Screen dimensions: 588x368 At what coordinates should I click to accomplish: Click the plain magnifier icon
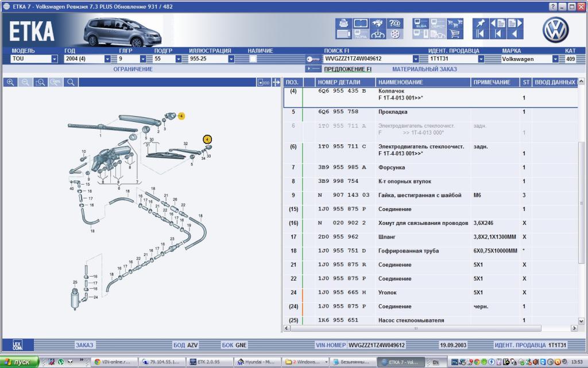71,82
